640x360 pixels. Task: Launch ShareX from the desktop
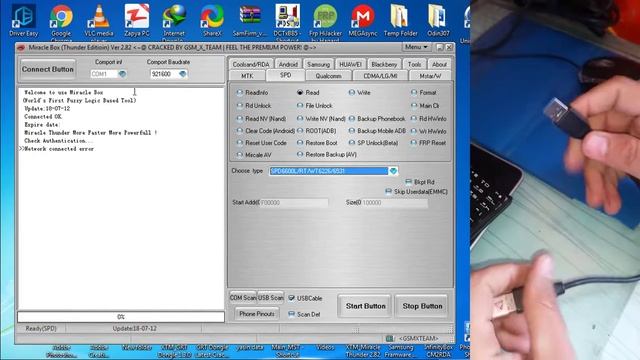pos(212,20)
